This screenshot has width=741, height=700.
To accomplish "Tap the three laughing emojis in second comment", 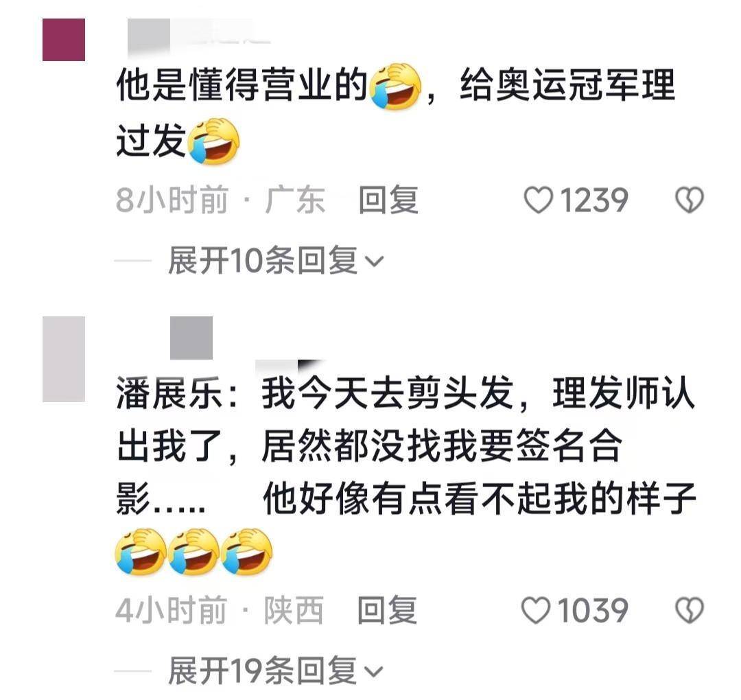I will [193, 552].
